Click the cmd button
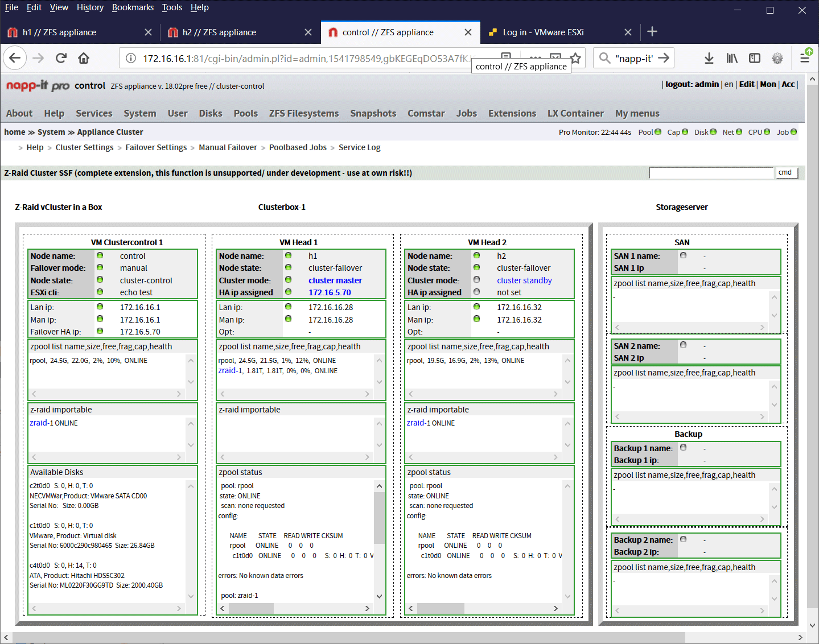Viewport: 819px width, 644px height. click(786, 172)
